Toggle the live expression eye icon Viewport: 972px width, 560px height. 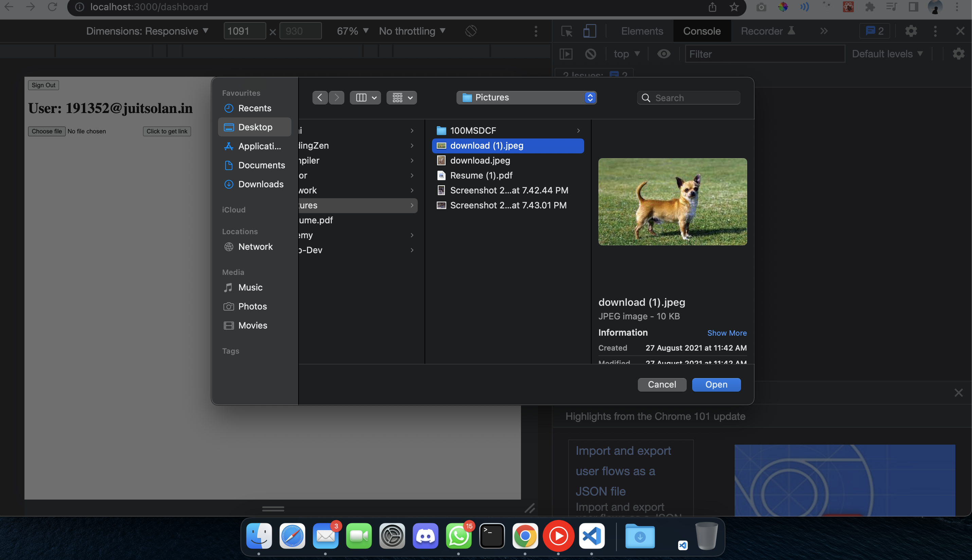click(x=664, y=54)
